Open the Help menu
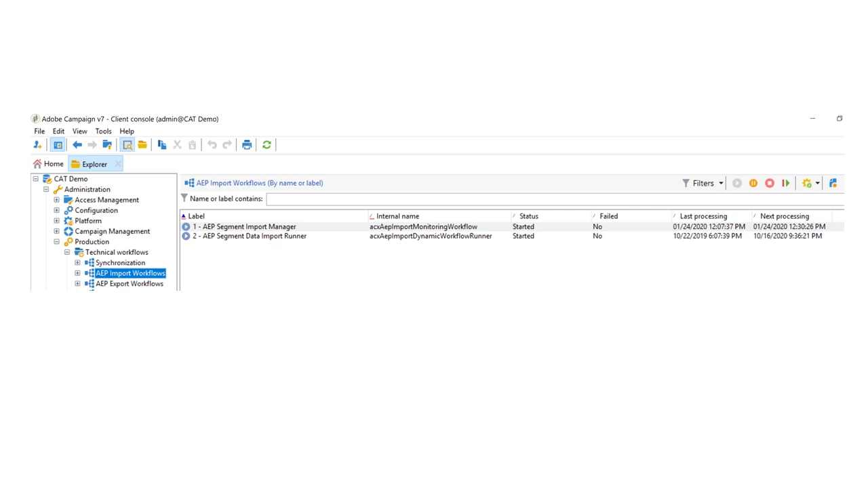The image size is (868, 488). [127, 131]
